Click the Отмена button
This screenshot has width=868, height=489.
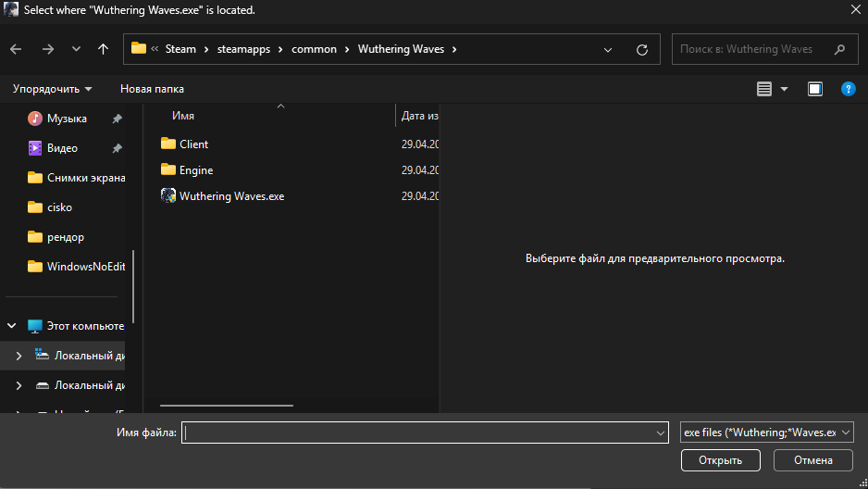[x=813, y=460]
